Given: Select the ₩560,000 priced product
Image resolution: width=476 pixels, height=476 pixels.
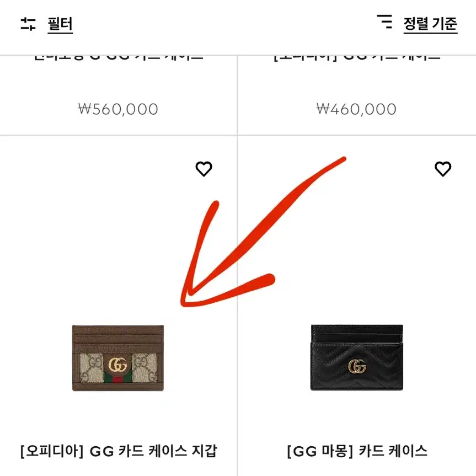Looking at the screenshot, I should (x=118, y=109).
